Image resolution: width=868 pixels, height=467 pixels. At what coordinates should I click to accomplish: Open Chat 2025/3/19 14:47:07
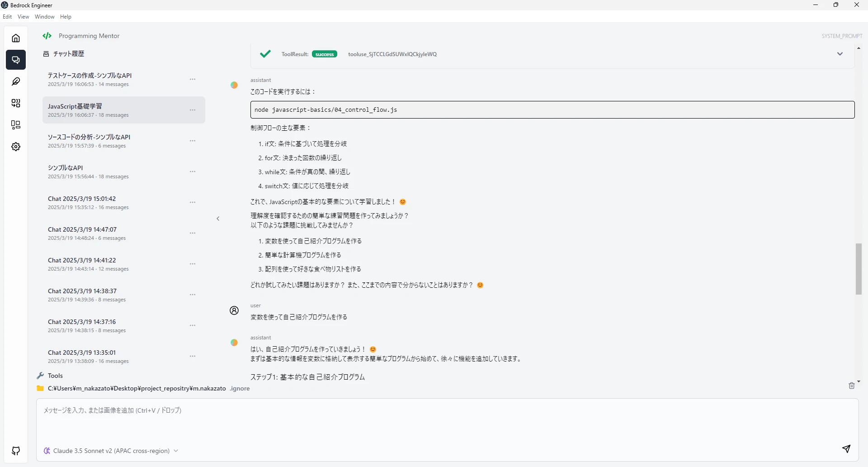point(123,233)
